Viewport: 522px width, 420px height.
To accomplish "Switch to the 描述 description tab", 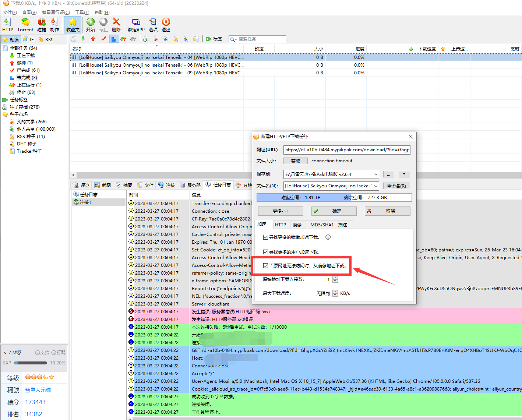I will point(343,225).
